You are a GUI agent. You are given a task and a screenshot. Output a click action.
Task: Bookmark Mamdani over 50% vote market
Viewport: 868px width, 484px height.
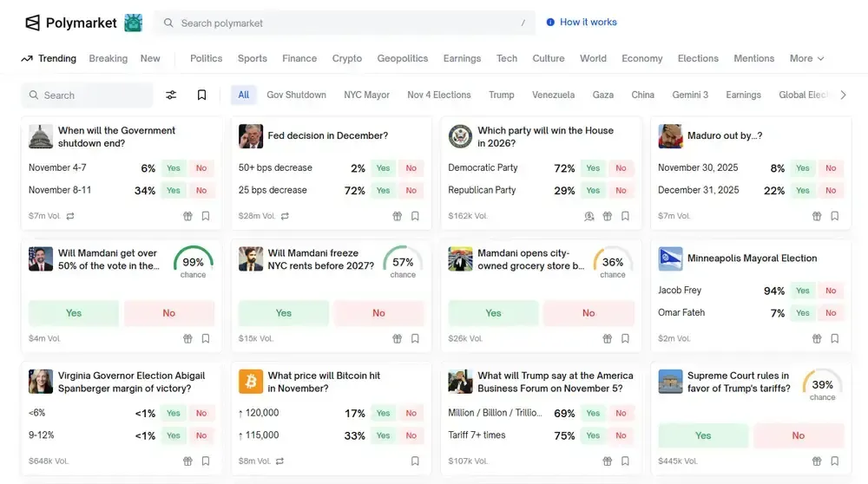point(206,338)
